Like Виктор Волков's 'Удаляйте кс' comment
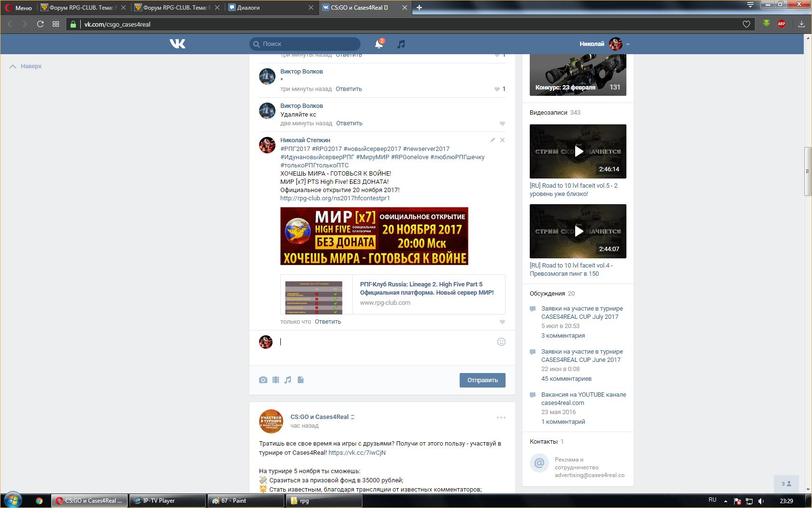 [x=502, y=123]
